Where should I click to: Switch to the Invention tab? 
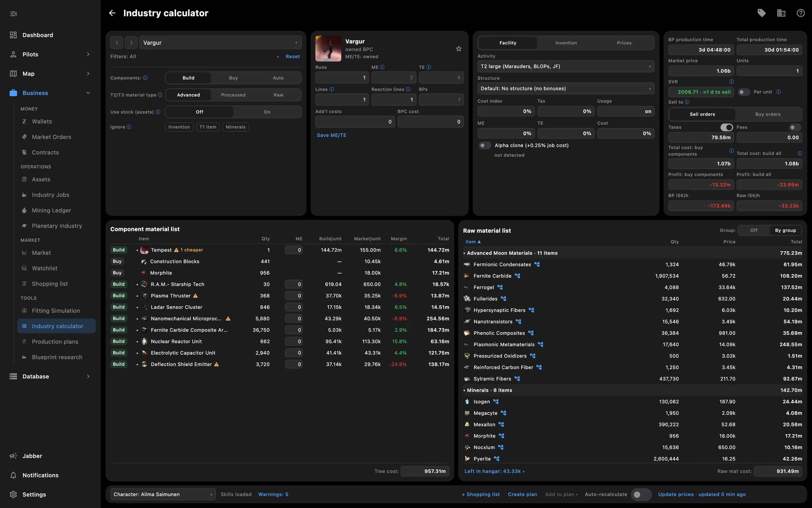coord(566,43)
